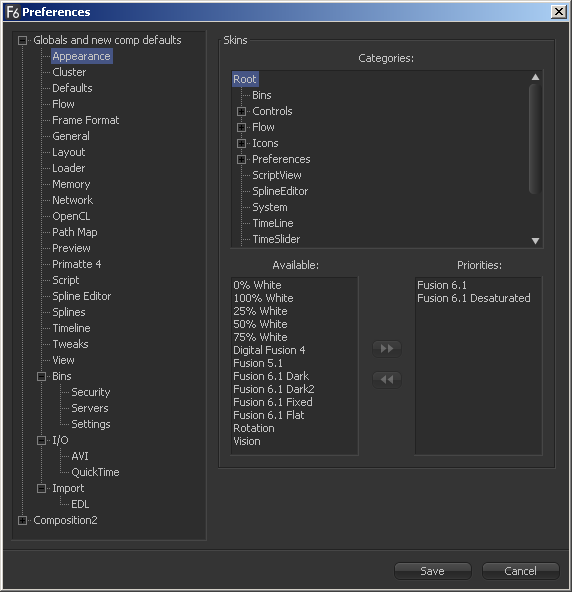Click the F6 Fusion icon in title bar
Image resolution: width=572 pixels, height=592 pixels.
tap(12, 12)
